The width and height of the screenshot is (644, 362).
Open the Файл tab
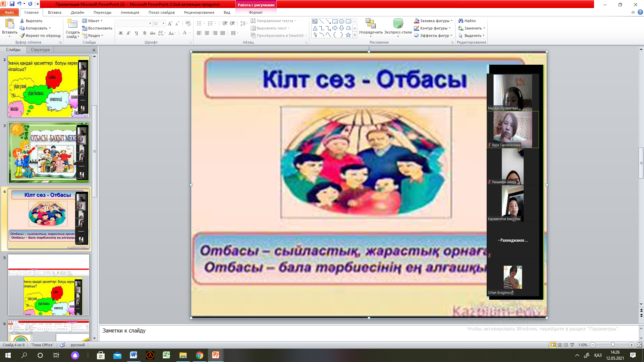coord(9,12)
